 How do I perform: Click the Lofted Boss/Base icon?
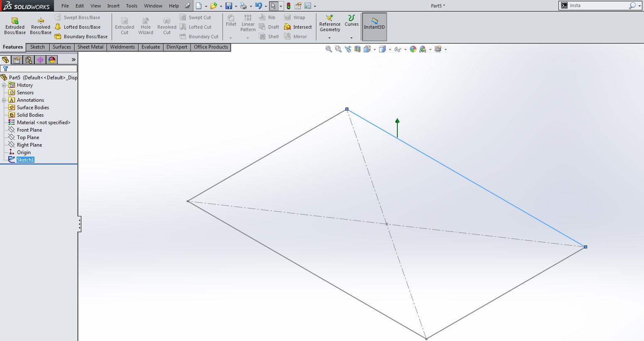click(58, 27)
